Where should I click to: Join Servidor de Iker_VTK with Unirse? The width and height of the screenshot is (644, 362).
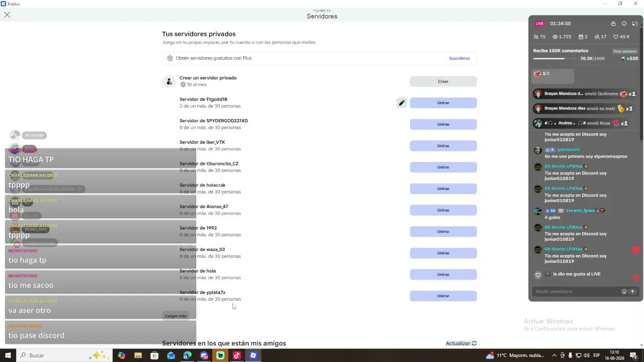coord(443,146)
